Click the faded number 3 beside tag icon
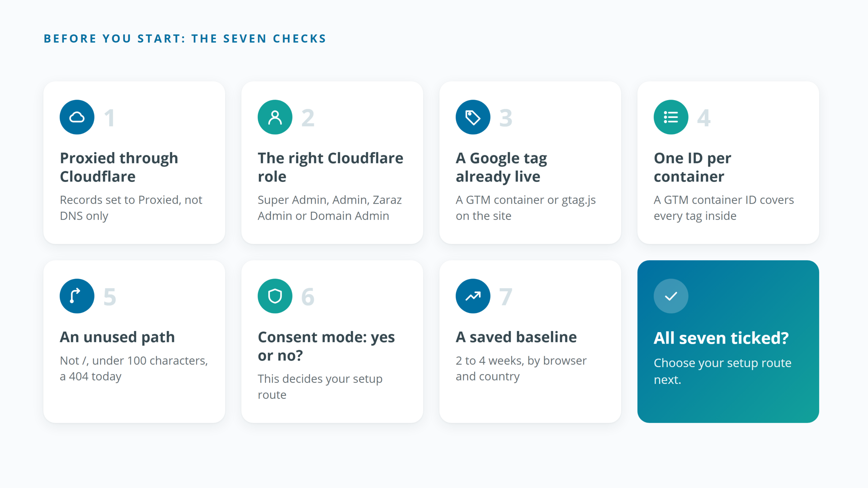Screen dimensions: 868x488 pyautogui.click(x=506, y=118)
